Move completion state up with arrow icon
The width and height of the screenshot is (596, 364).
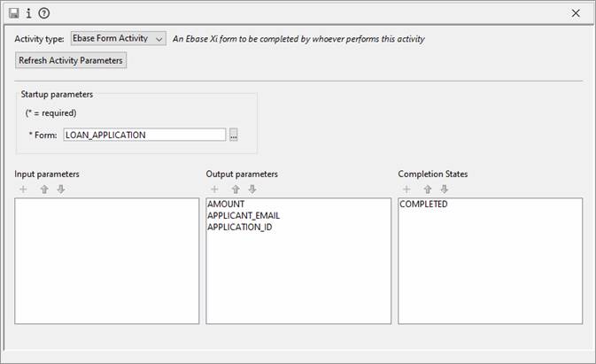click(x=428, y=190)
